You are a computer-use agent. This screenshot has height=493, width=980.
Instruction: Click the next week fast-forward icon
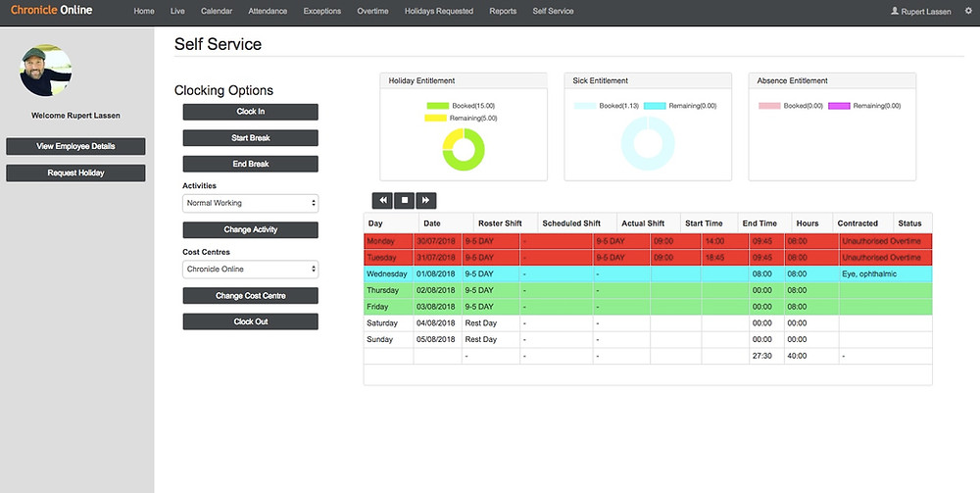tap(425, 201)
